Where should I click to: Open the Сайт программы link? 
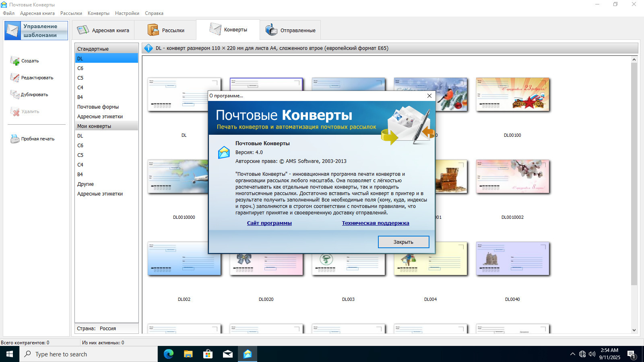coord(269,223)
